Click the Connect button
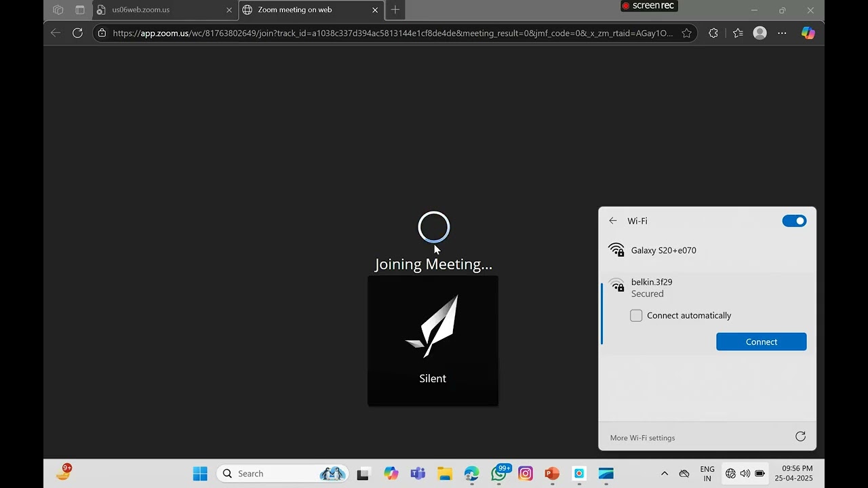Viewport: 868px width, 488px height. 762,342
